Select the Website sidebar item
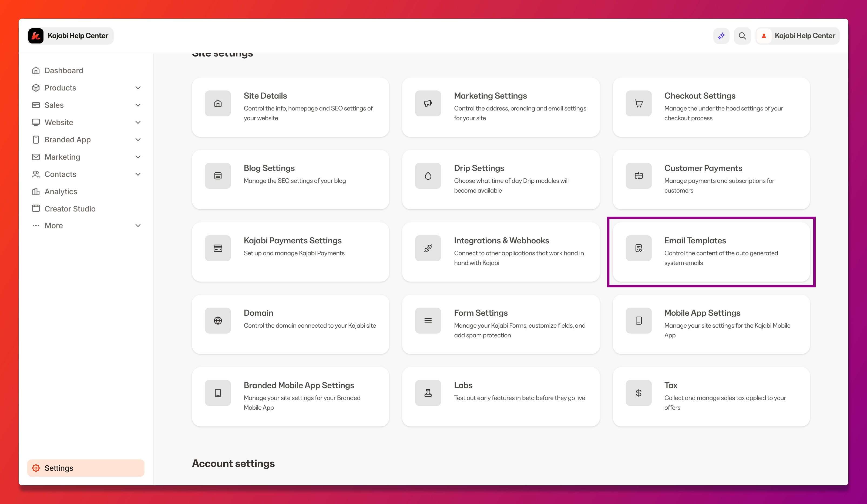 click(x=86, y=122)
